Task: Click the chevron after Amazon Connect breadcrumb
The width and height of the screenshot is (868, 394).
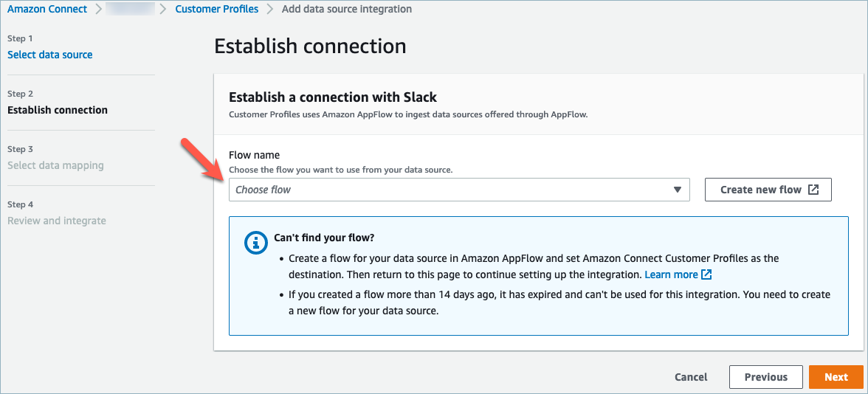Action: (98, 10)
